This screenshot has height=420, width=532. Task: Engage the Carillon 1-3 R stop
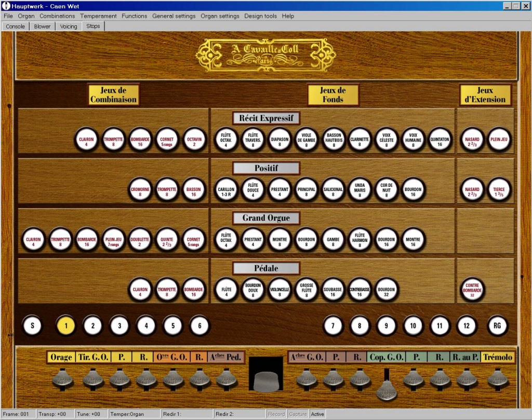(226, 190)
